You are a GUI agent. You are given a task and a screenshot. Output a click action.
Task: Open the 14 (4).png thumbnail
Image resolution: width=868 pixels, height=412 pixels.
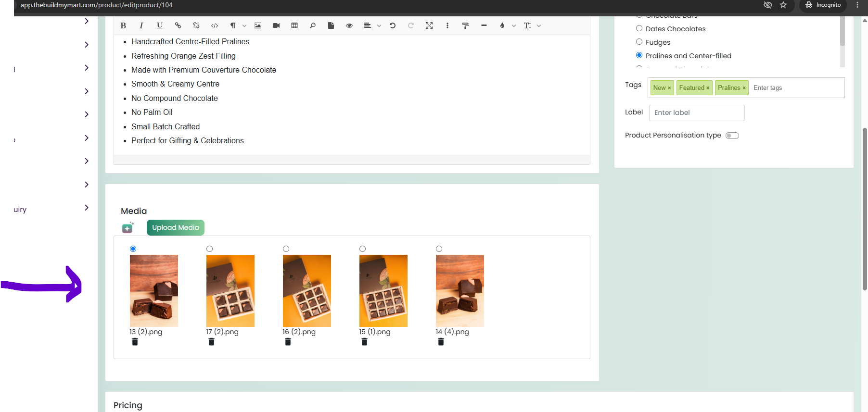point(460,291)
